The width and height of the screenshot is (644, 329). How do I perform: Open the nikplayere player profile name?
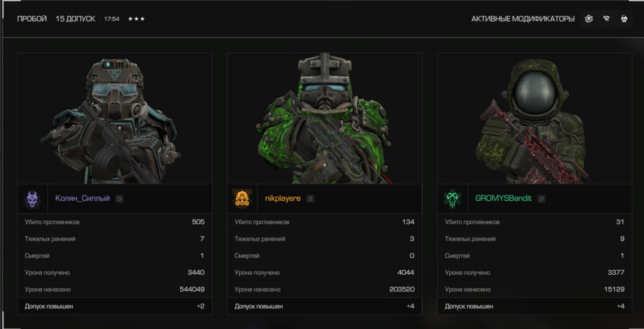click(283, 198)
